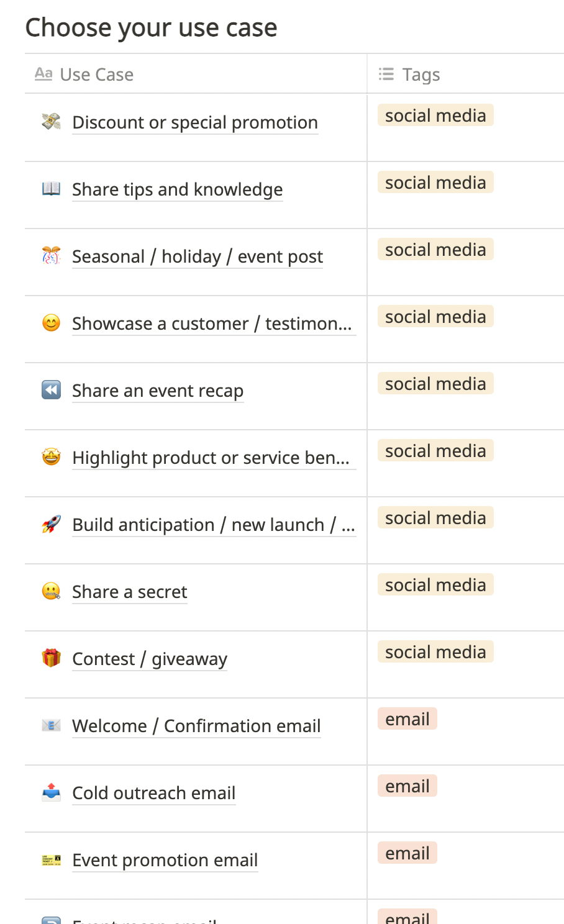564x924 pixels.
Task: Click the zipper-mouth face icon for Share a secret
Action: click(51, 591)
